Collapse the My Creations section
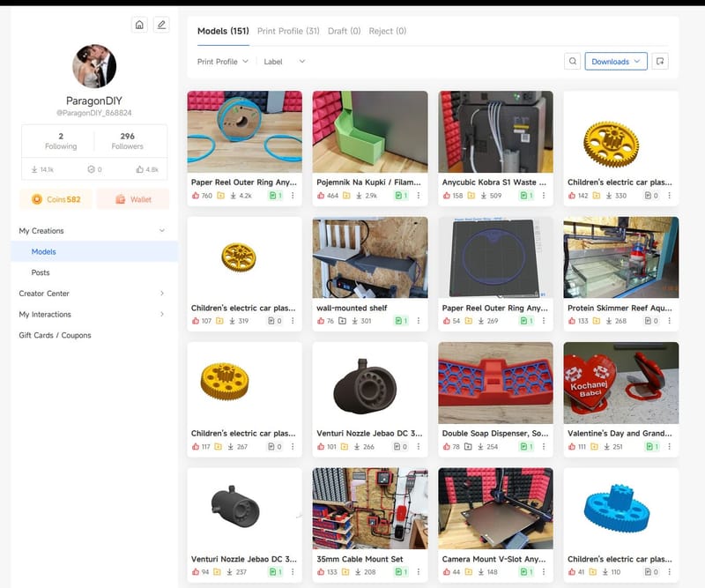Screen dimensions: 705x588 pos(162,230)
